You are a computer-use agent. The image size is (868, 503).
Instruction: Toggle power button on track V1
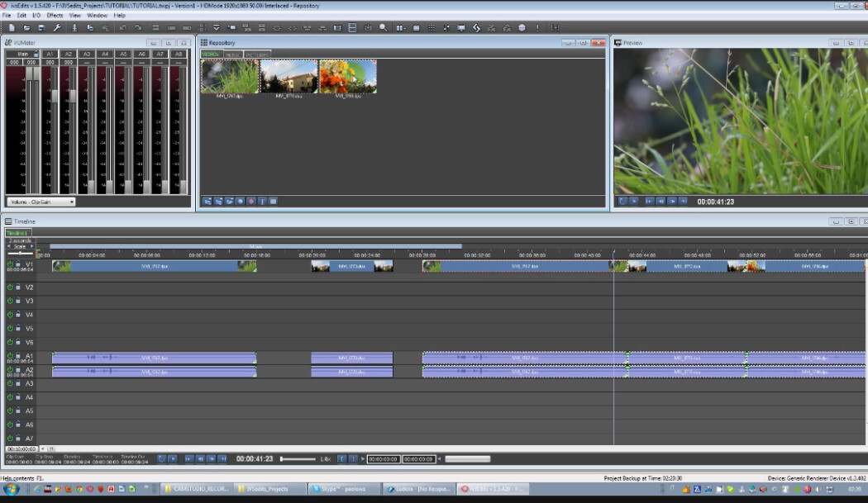click(11, 265)
